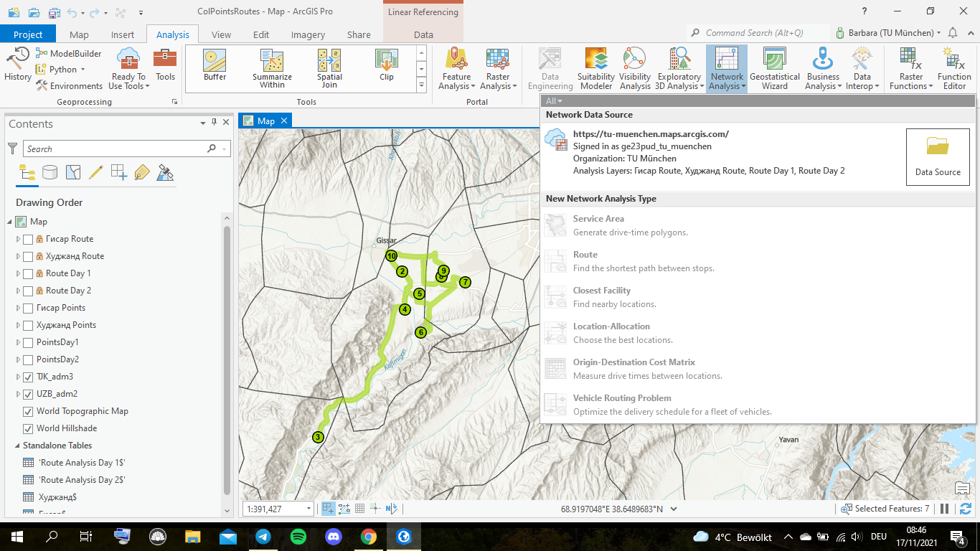The width and height of the screenshot is (980, 551).
Task: Select the Худжанд Points layer
Action: [66, 325]
